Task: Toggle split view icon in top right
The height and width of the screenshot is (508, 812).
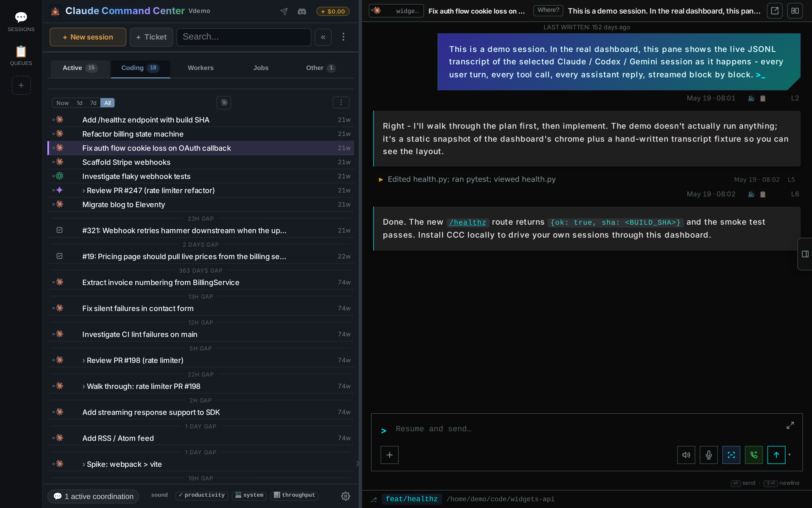Action: click(795, 11)
